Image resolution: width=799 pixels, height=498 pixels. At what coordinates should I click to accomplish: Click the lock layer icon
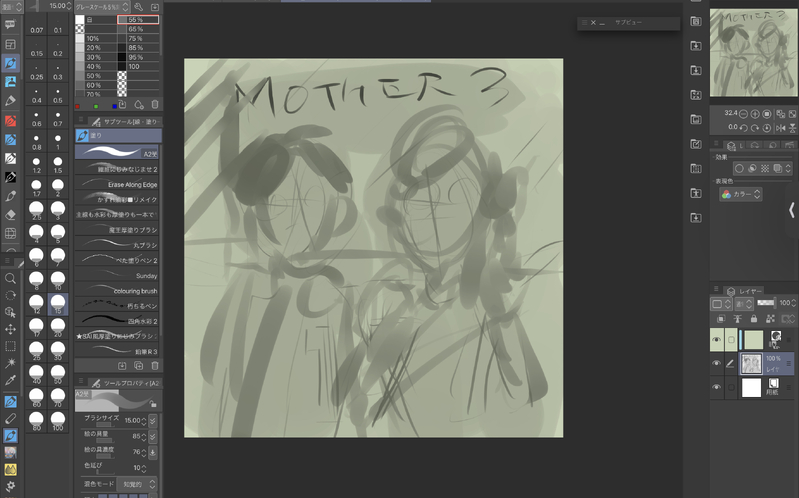[x=754, y=319]
